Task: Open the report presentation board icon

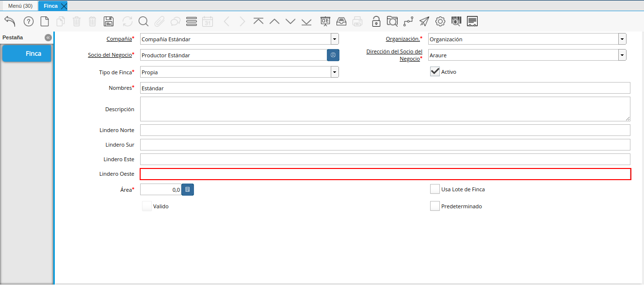Action: pyautogui.click(x=325, y=21)
